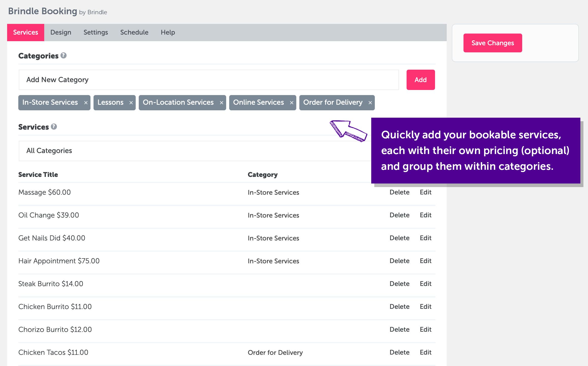Click In-Store Services cell in Massage row
588x366 pixels.
(273, 192)
